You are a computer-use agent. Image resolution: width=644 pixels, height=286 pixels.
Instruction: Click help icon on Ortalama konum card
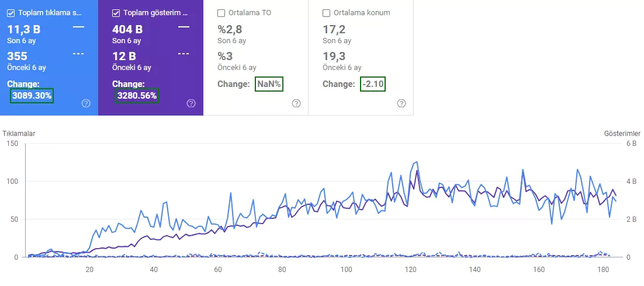pos(401,103)
